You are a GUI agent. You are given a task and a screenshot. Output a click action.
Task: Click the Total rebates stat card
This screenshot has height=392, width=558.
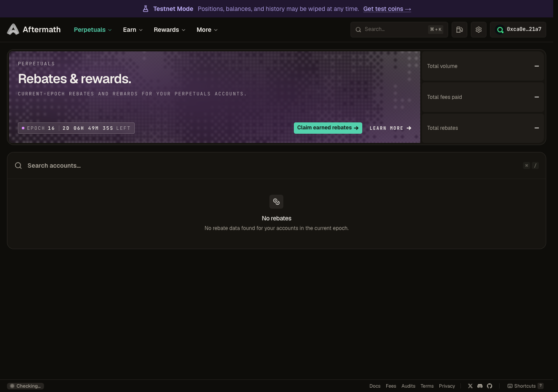(x=483, y=128)
